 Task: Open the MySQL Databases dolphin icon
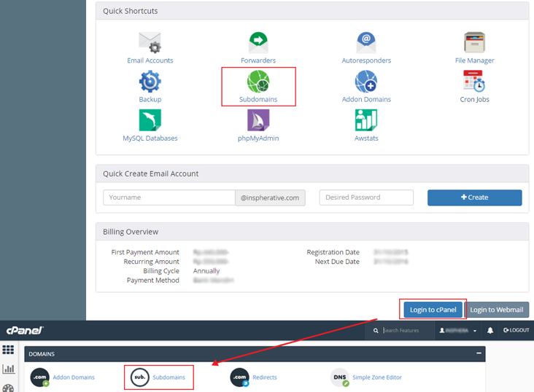150,120
